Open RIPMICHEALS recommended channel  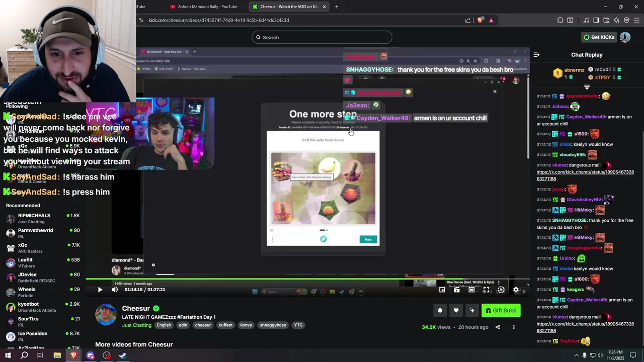(x=43, y=218)
